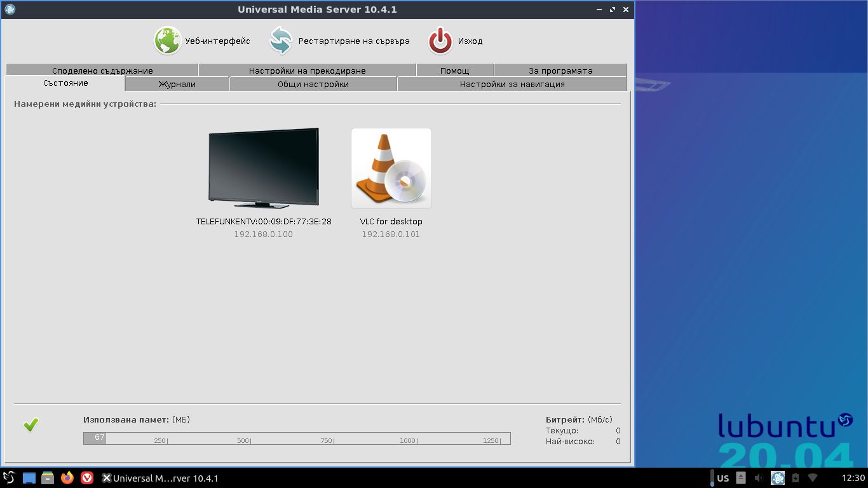This screenshot has width=868, height=488.
Task: Open the Помощ tab
Action: pyautogui.click(x=455, y=71)
